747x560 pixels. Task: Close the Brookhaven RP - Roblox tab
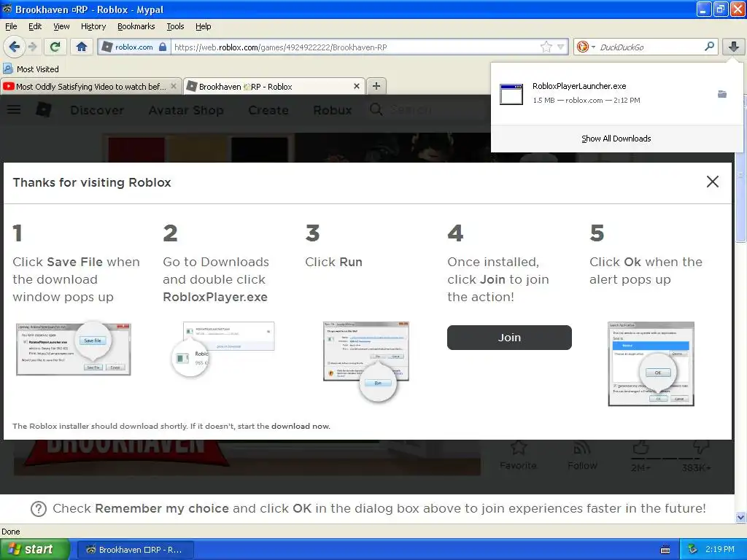[356, 86]
